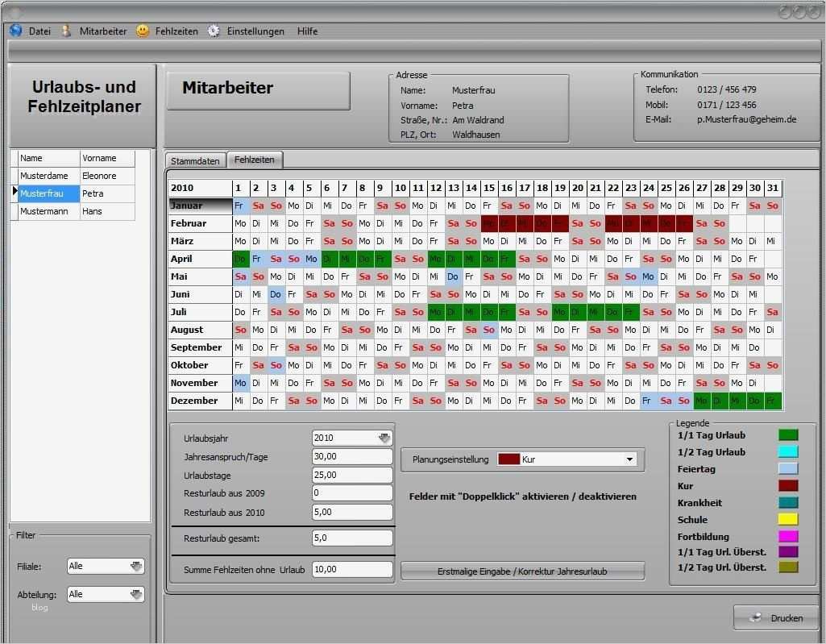Image resolution: width=826 pixels, height=644 pixels.
Task: Click the Resturlaub aus 2009 field
Action: [x=352, y=492]
